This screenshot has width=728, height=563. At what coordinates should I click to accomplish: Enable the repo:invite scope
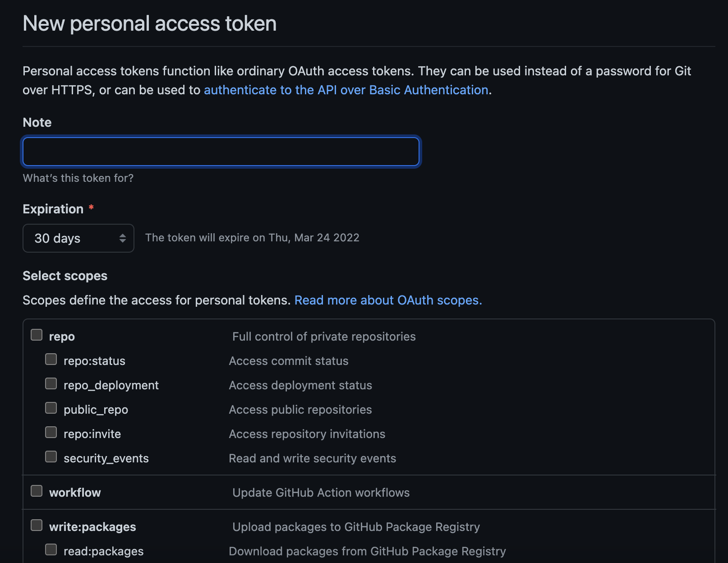tap(51, 432)
